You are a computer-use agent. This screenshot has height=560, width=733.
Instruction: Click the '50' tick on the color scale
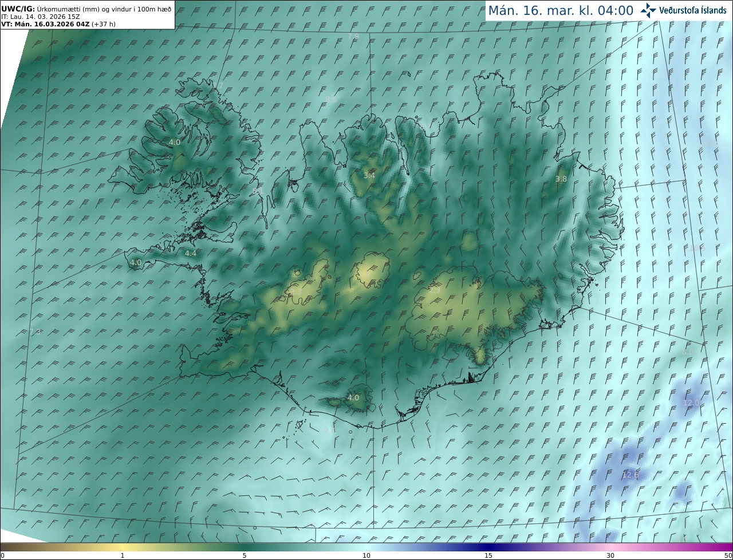[728, 555]
